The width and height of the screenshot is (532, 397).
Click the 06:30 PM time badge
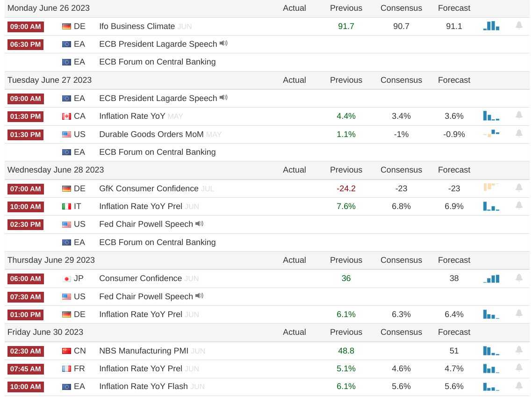click(x=25, y=44)
